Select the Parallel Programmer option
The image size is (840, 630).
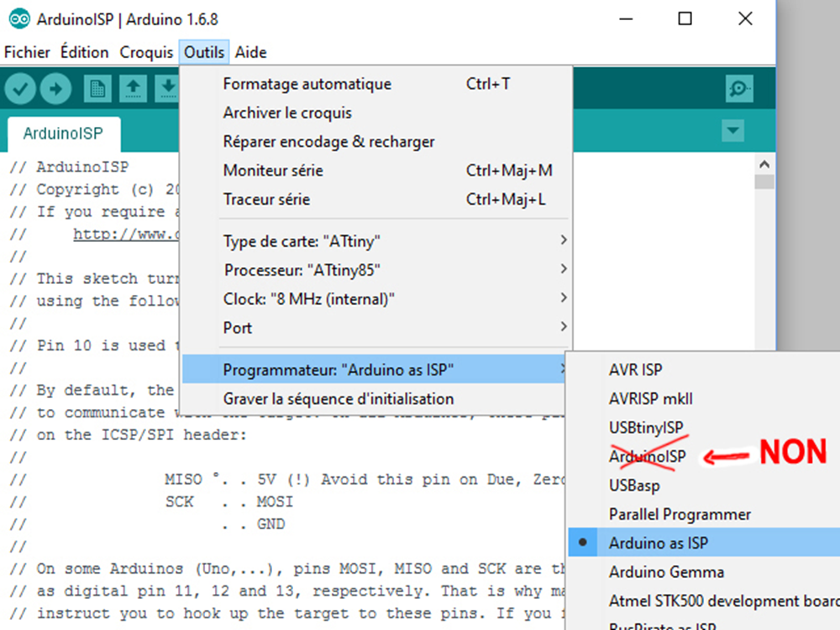pos(704,514)
